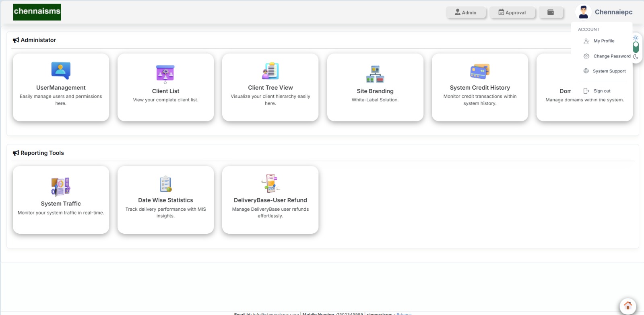Click the wallet icon button in header
The image size is (644, 315).
click(x=551, y=12)
